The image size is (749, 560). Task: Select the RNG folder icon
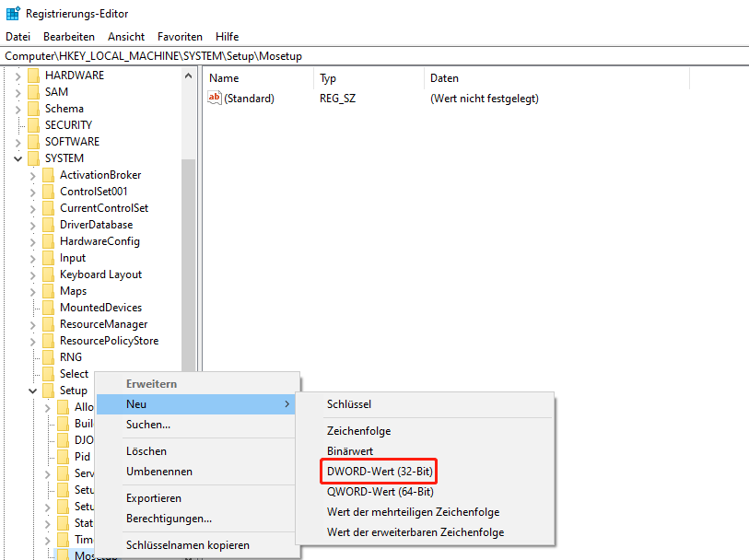pos(48,357)
